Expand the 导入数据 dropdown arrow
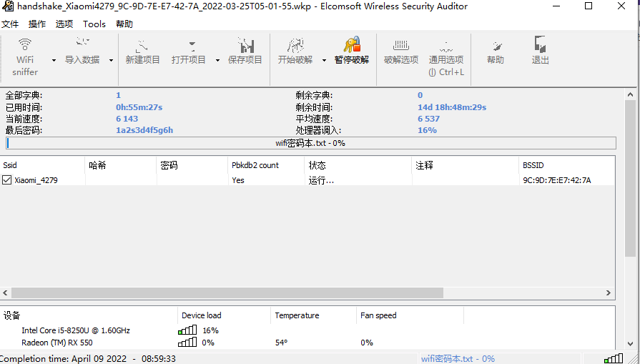640x364 pixels. click(111, 60)
